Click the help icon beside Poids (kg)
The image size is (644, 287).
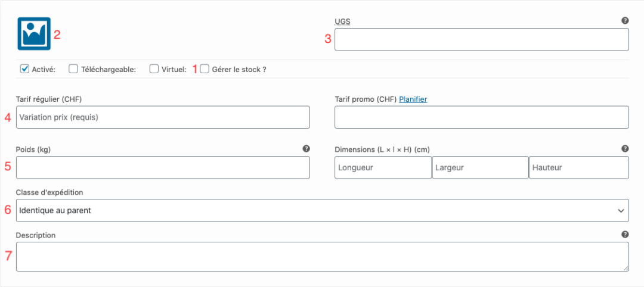[306, 148]
